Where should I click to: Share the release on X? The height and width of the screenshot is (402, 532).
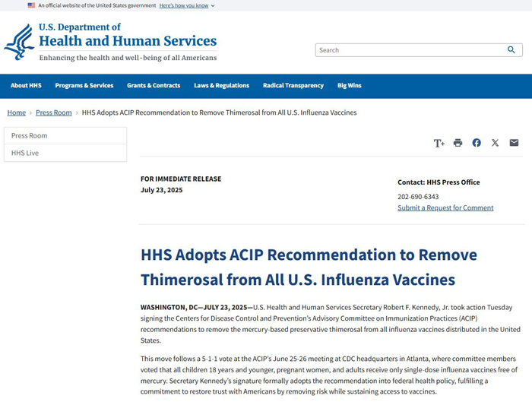pos(495,143)
